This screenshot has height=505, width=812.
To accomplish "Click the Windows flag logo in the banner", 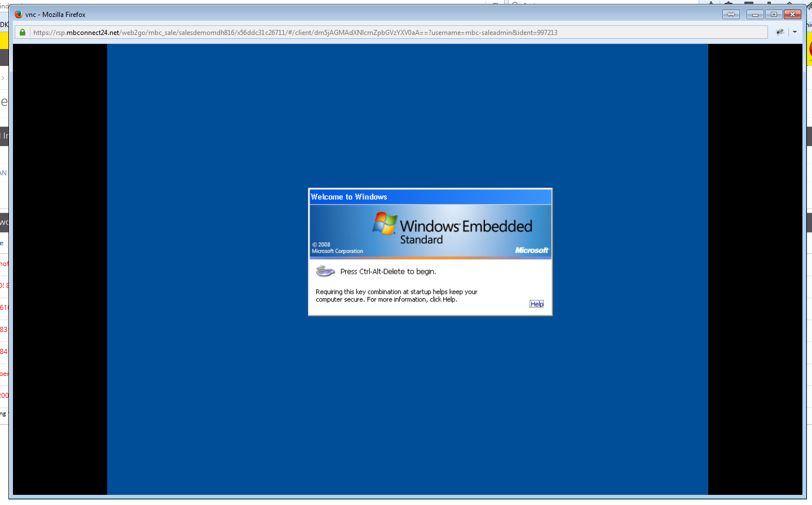I will click(385, 223).
